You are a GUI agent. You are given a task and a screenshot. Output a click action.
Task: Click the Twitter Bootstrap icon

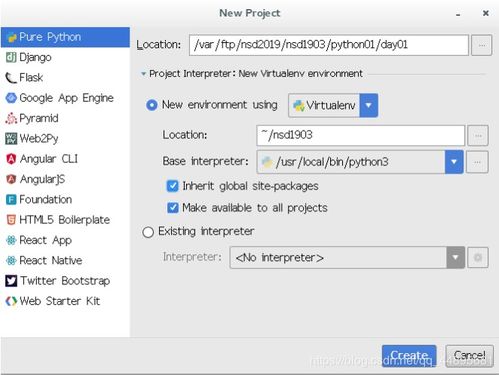(11, 281)
